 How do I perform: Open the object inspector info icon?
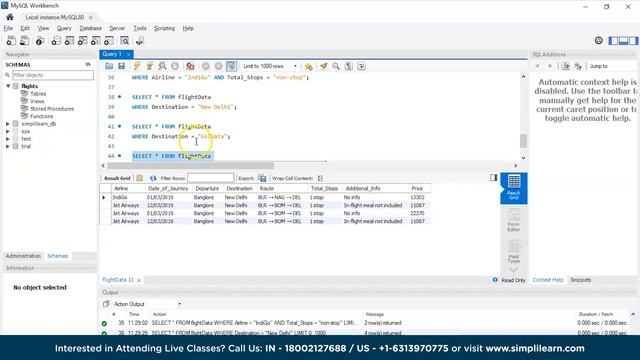[40, 40]
